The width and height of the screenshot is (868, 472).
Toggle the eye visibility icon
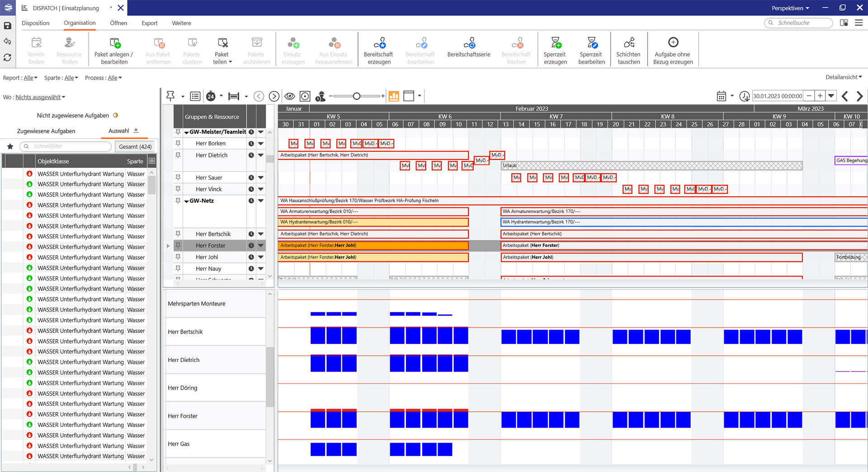[290, 96]
